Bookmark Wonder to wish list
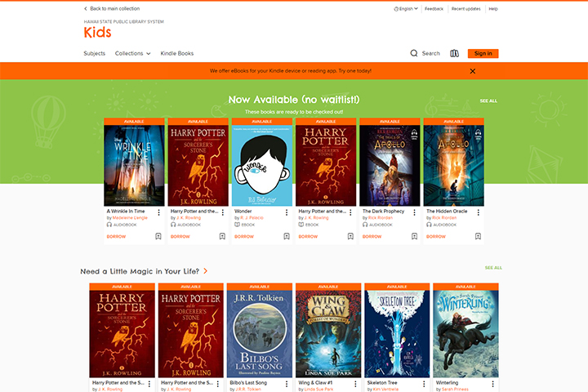 pos(287,236)
